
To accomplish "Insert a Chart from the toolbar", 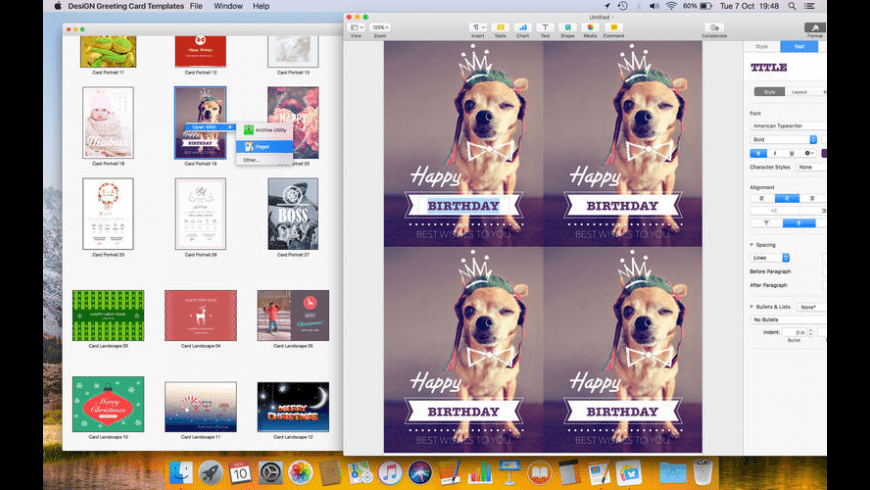I will (x=522, y=28).
